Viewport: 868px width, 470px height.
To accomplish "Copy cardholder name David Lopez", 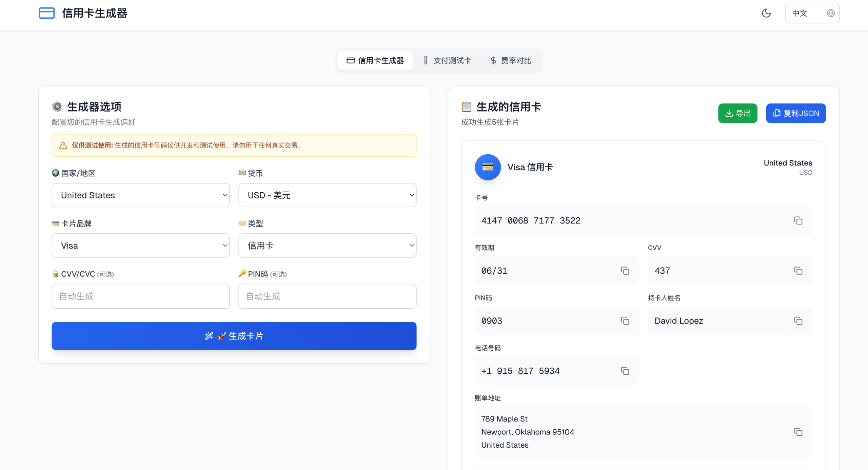I will [x=798, y=321].
